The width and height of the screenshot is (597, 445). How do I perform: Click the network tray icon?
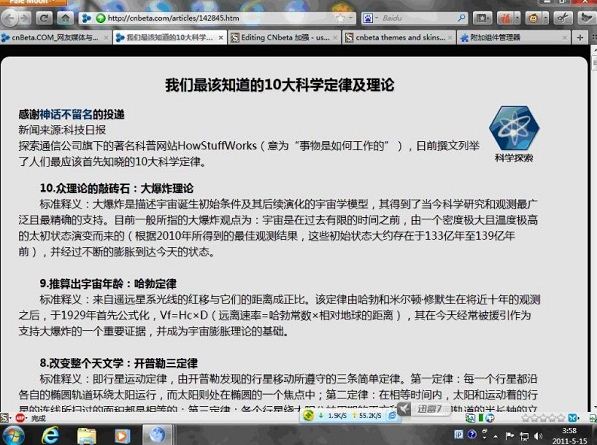524,436
